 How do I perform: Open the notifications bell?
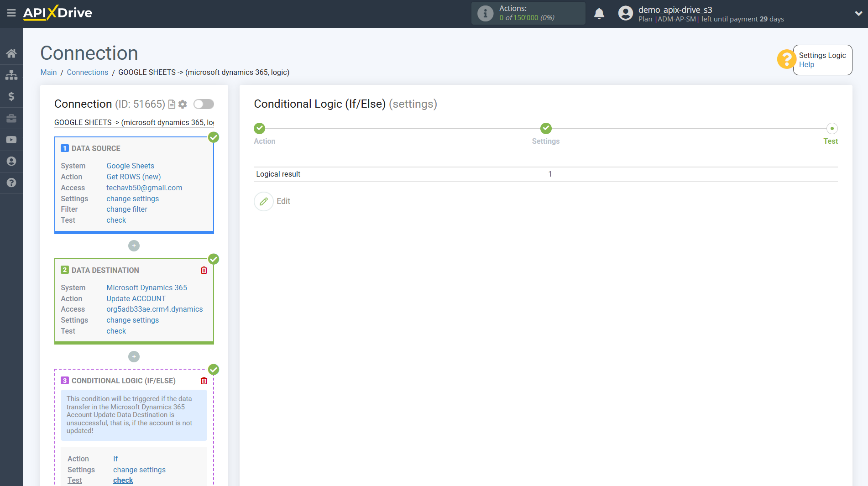[599, 13]
